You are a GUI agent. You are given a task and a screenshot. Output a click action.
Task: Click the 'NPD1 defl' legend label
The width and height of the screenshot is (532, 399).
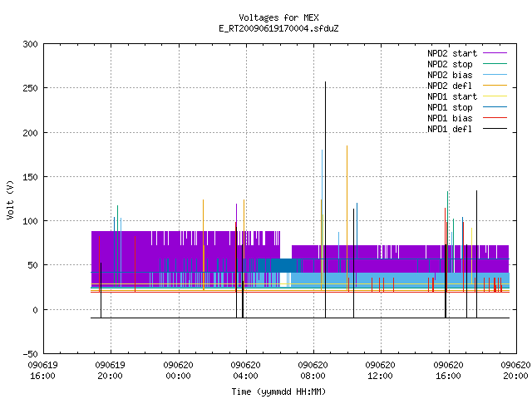coord(450,130)
